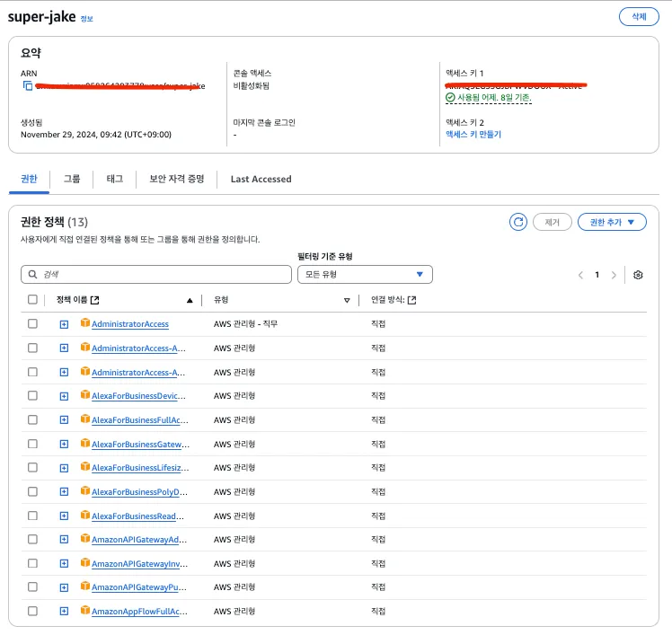Select checkbox for AmazonAPIGatewayAd… policy
This screenshot has height=635, width=672.
tap(32, 540)
